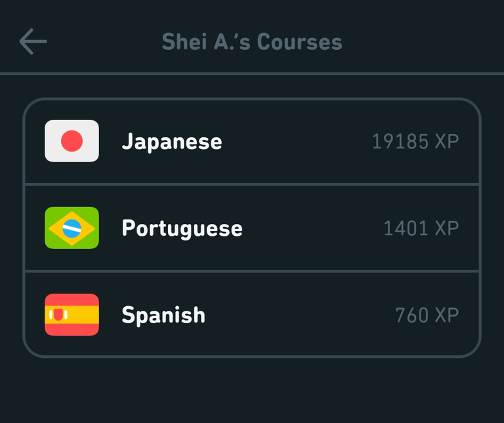The image size is (504, 423).
Task: Select the Spanish course row
Action: [x=252, y=314]
